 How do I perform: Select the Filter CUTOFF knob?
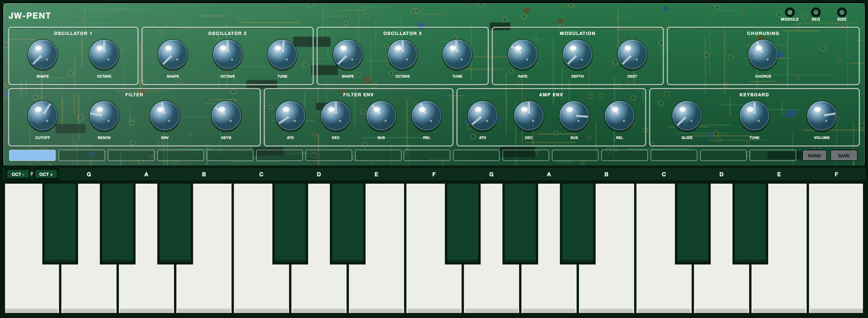(42, 116)
